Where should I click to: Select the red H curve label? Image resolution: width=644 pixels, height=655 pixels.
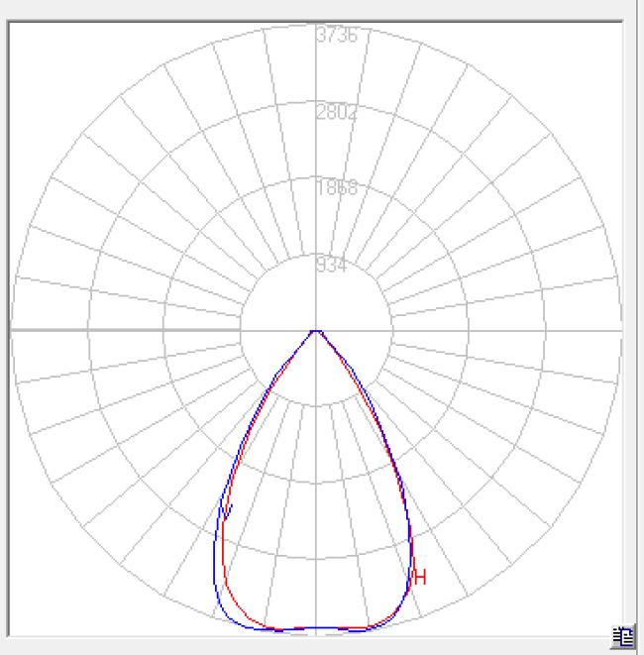(420, 578)
